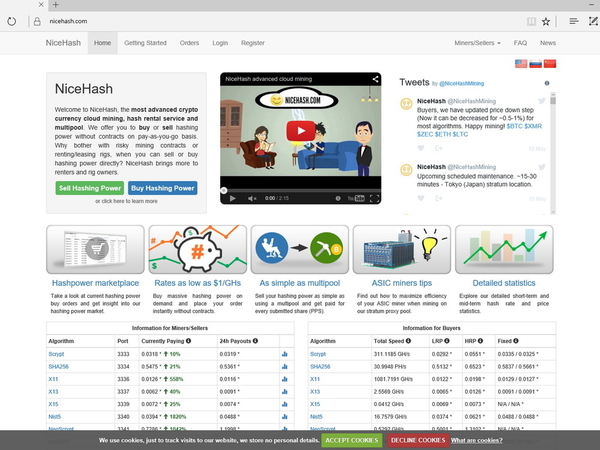
Task: Open the Hashpower marketplace thumbnail
Action: click(x=94, y=251)
